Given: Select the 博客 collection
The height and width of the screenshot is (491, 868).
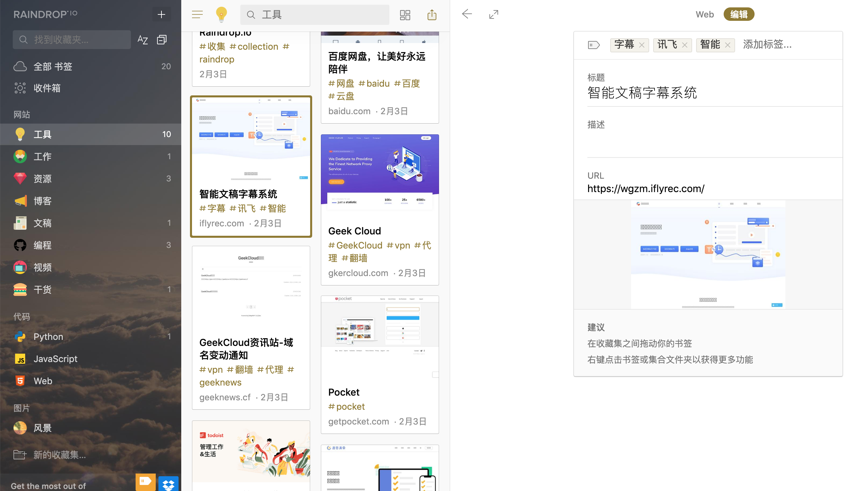Looking at the screenshot, I should (91, 201).
